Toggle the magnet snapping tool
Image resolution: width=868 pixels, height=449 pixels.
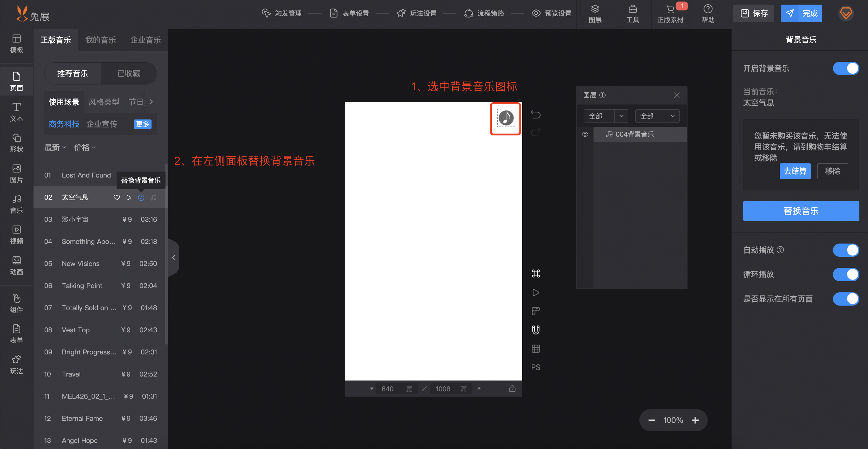click(536, 330)
